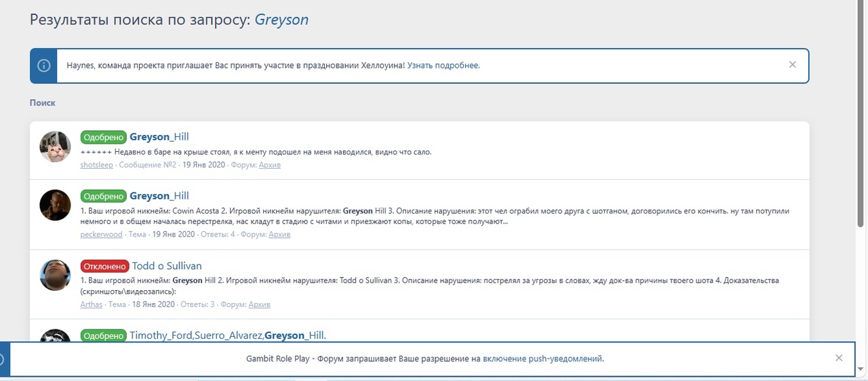Click the info icon in Halloween notice
868x381 pixels.
(x=43, y=66)
